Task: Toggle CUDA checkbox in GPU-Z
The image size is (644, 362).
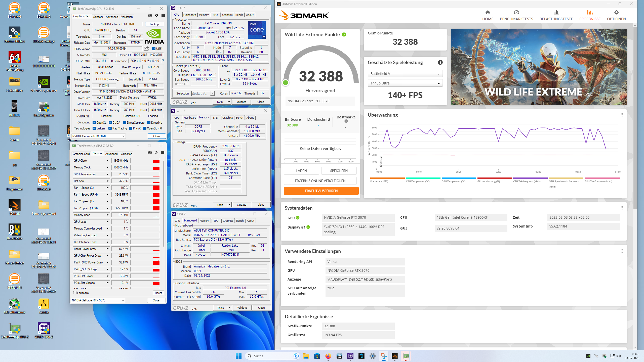Action: [110, 123]
